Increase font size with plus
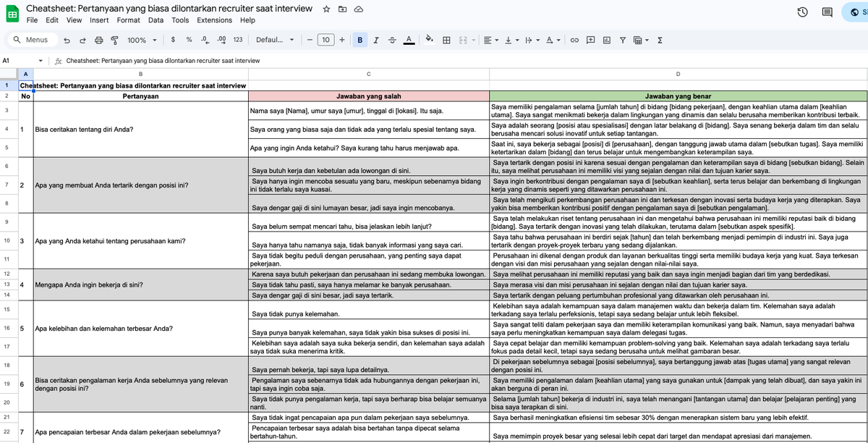The height and width of the screenshot is (443, 868). [341, 41]
